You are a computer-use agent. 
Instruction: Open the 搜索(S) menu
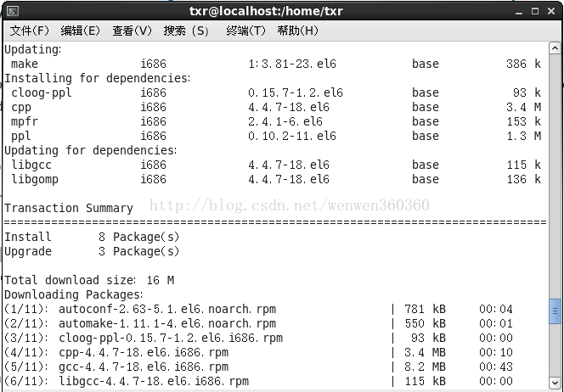(x=186, y=31)
